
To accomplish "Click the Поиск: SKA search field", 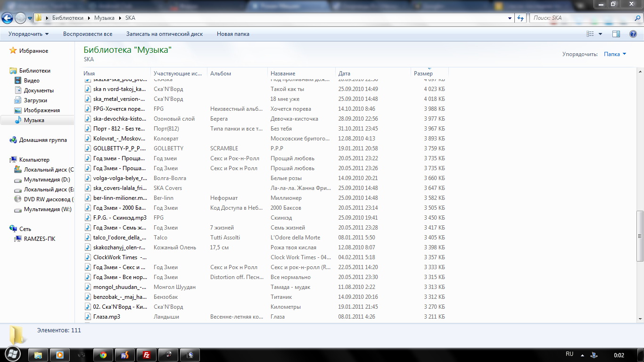I will 580,18.
